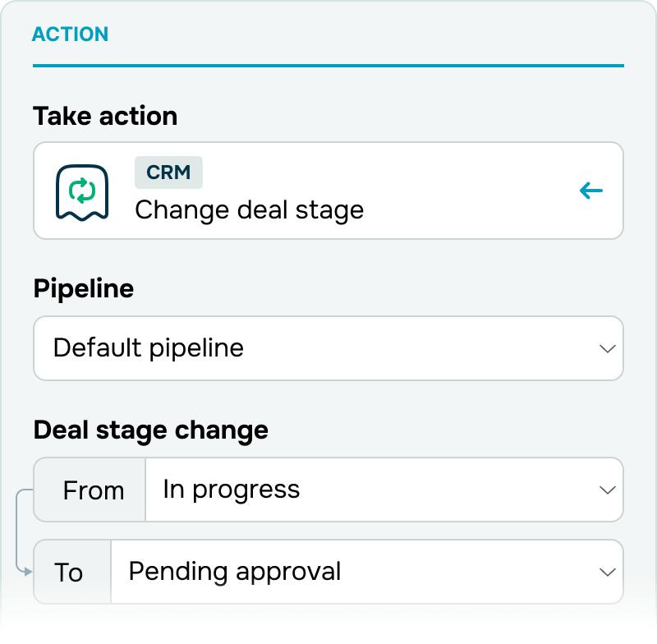657x644 pixels.
Task: Open the Default pipeline dropdown
Action: [x=328, y=348]
